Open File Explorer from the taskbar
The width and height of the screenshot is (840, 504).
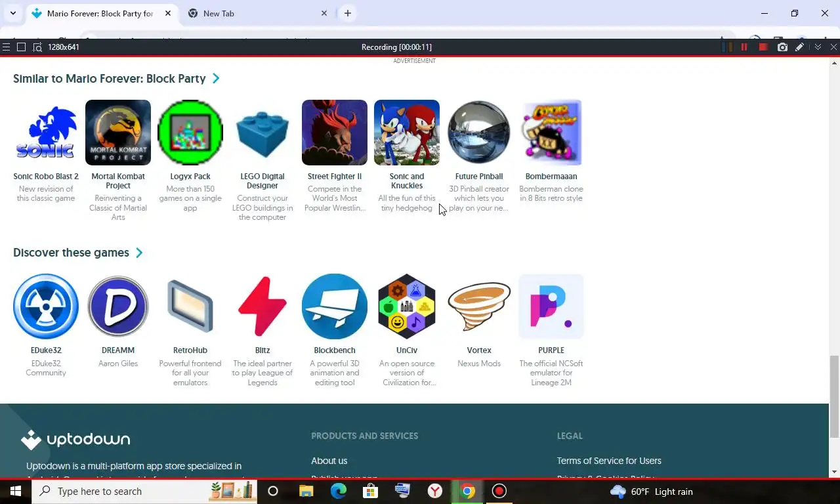(306, 491)
